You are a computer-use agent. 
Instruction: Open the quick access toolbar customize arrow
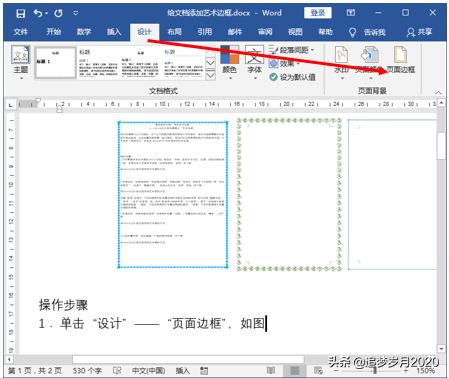point(76,13)
